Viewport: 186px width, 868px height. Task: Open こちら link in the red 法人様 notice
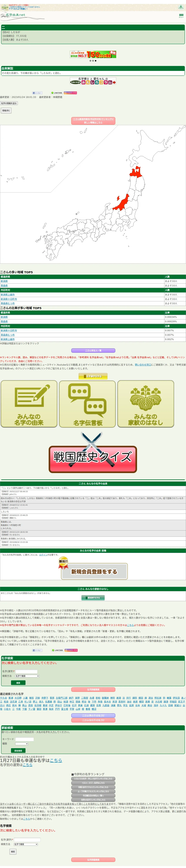[130, 625]
